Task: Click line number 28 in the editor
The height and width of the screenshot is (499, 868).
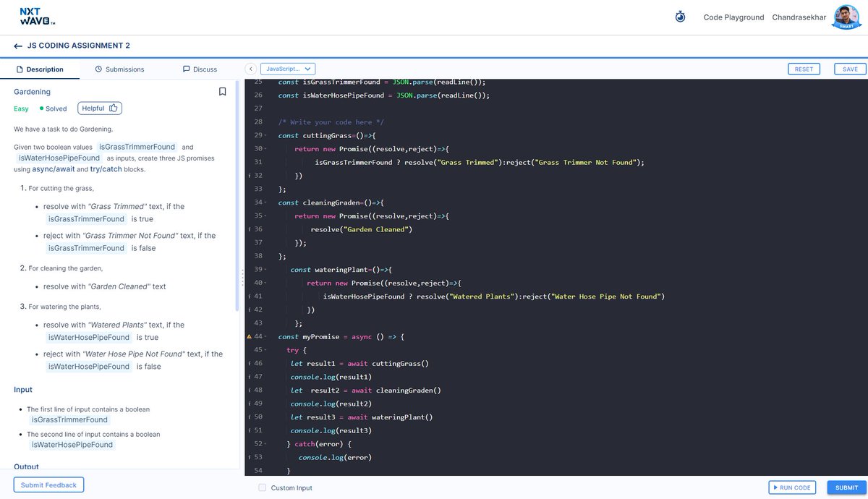Action: 258,122
